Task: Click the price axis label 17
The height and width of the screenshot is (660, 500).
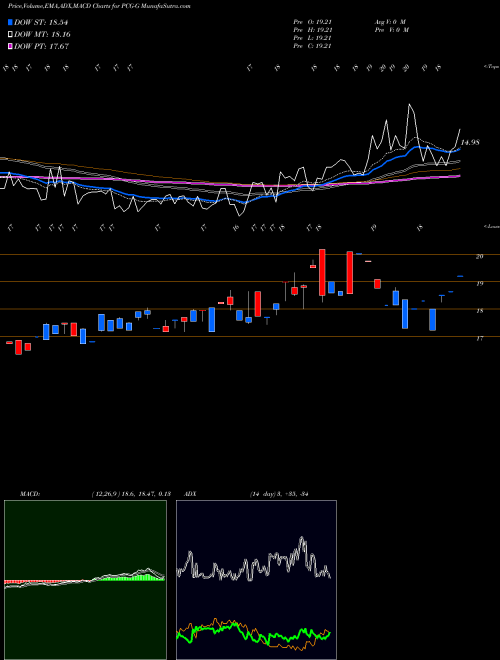Action: [479, 338]
